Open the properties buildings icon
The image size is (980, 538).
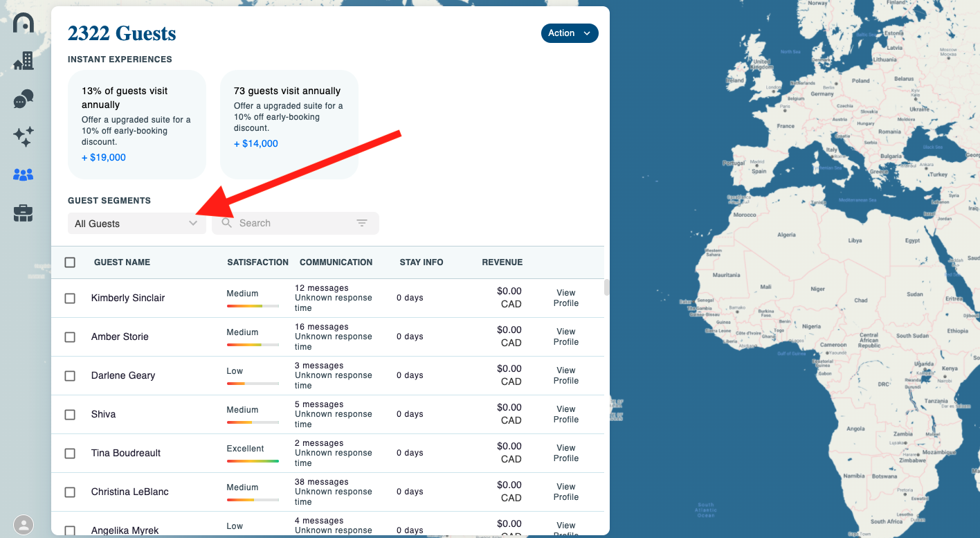(24, 62)
